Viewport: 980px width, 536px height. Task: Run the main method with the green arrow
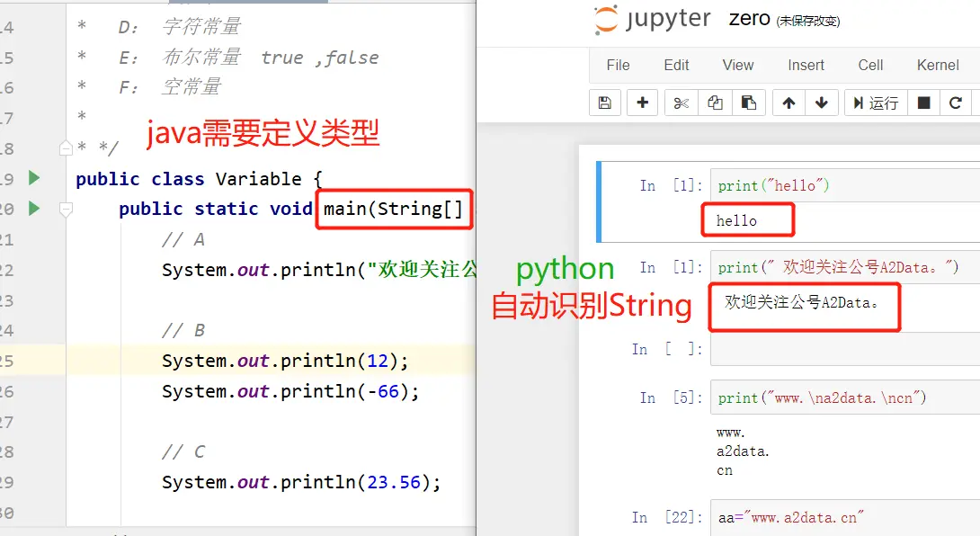(34, 209)
